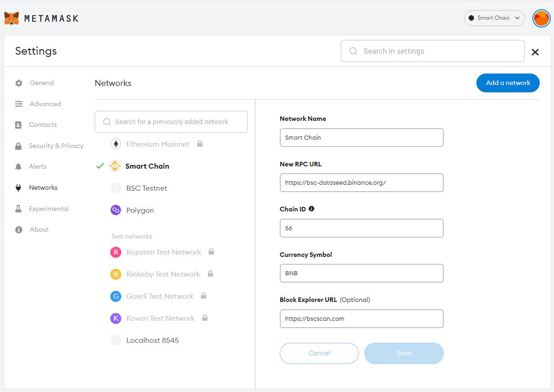Open the Smart Chain network dropdown
The image size is (554, 392).
495,18
